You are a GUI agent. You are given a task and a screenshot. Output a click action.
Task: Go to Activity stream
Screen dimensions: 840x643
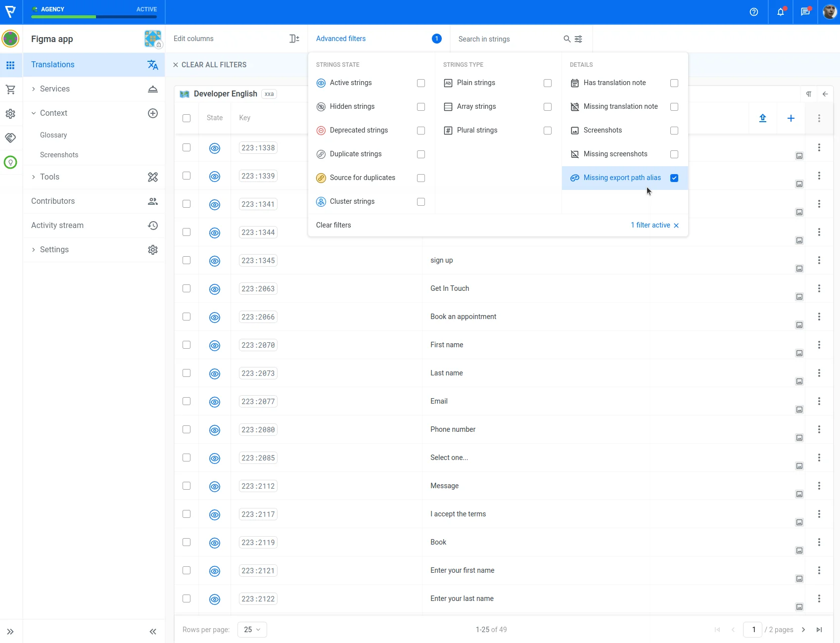coord(57,226)
